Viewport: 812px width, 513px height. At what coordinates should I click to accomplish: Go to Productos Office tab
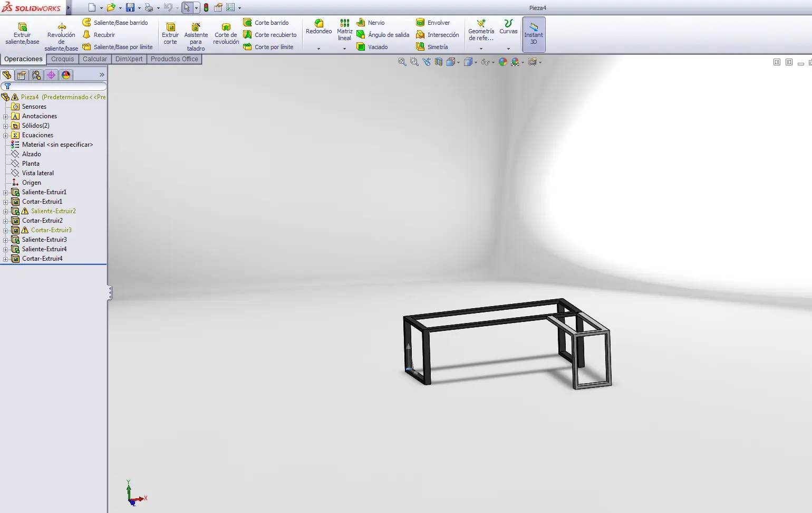[x=175, y=59]
